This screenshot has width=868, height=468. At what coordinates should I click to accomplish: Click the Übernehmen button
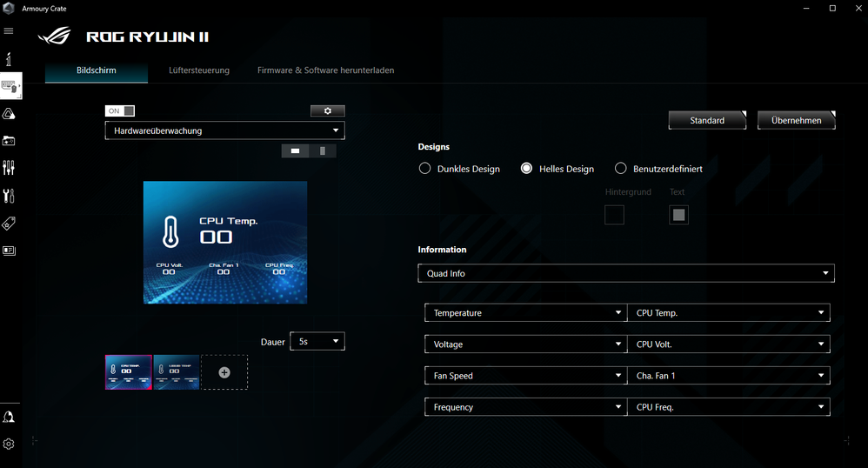[x=796, y=120]
